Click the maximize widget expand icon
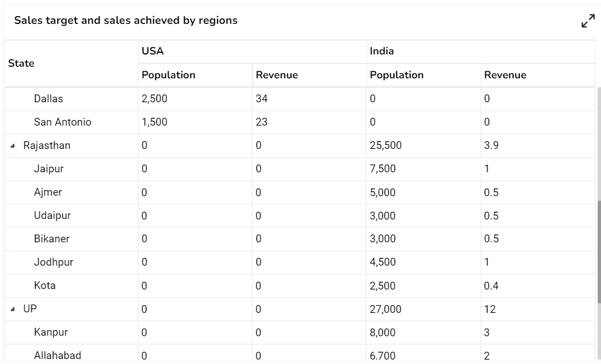Image resolution: width=601 pixels, height=364 pixels. [588, 21]
